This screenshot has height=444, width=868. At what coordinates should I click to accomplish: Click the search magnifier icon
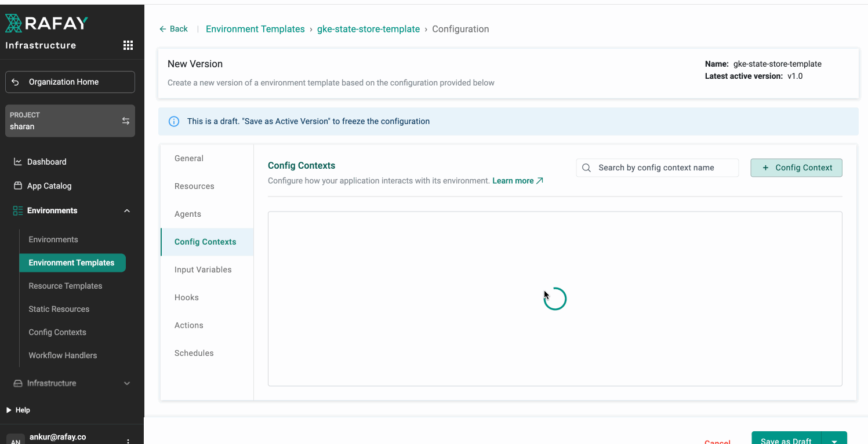tap(586, 168)
